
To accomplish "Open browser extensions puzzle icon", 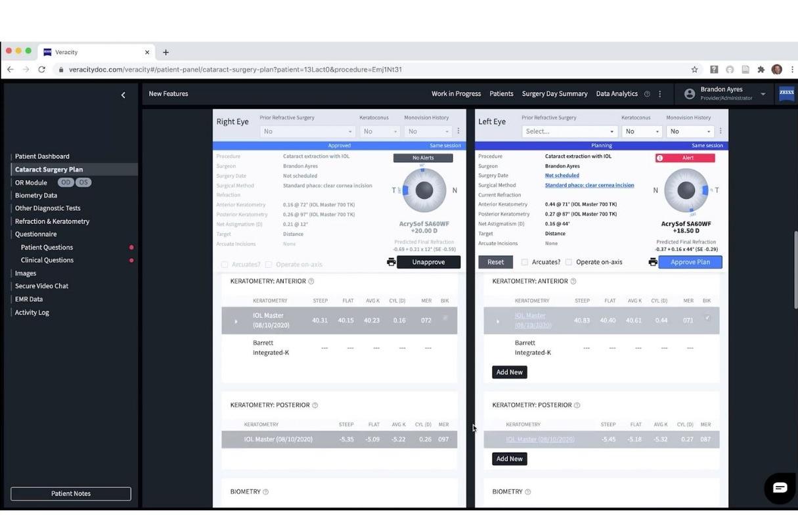I will click(x=761, y=70).
